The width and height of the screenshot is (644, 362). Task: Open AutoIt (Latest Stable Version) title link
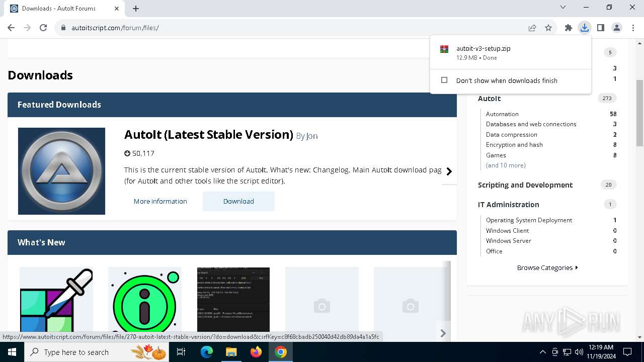coord(209,135)
